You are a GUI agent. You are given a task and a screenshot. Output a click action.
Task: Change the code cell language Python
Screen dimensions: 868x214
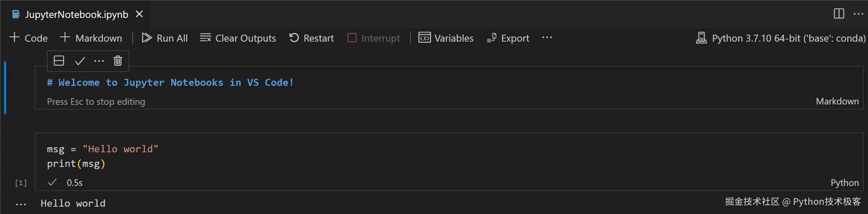844,183
